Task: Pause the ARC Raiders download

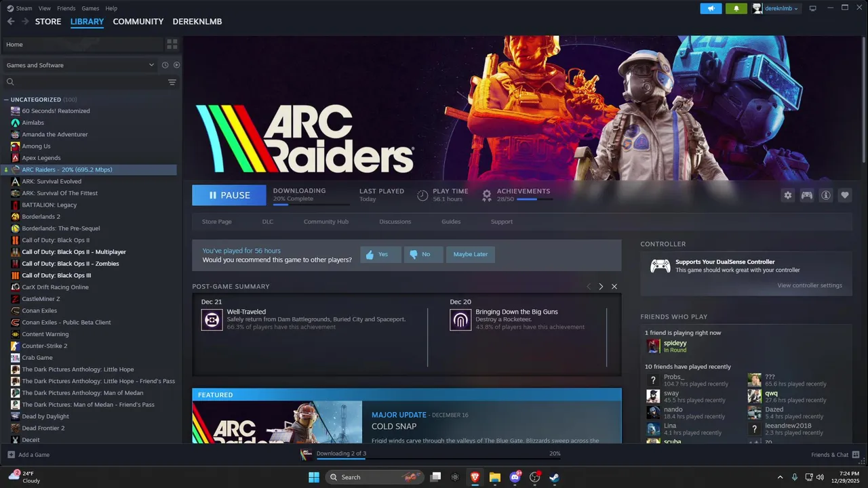Action: click(229, 195)
